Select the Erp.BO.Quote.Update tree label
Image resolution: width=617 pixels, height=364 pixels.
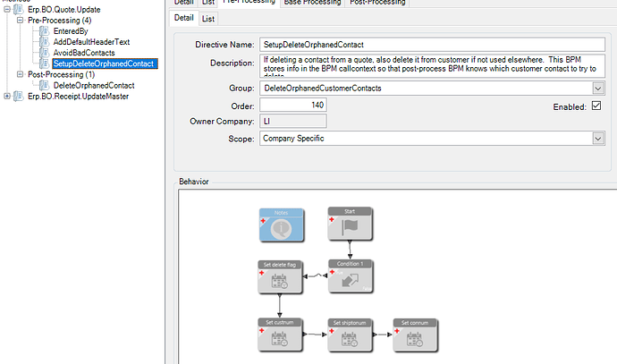point(64,10)
